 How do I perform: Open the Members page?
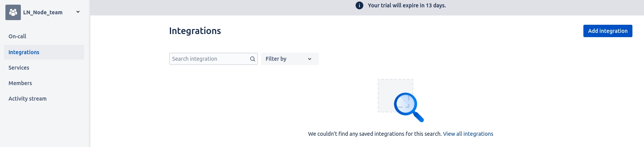20,83
